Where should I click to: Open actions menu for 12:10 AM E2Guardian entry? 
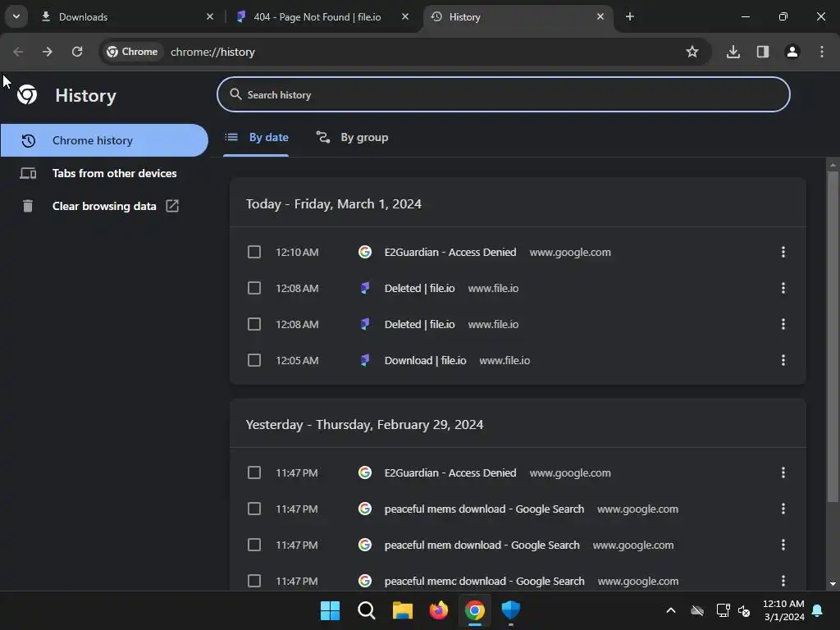pos(783,252)
